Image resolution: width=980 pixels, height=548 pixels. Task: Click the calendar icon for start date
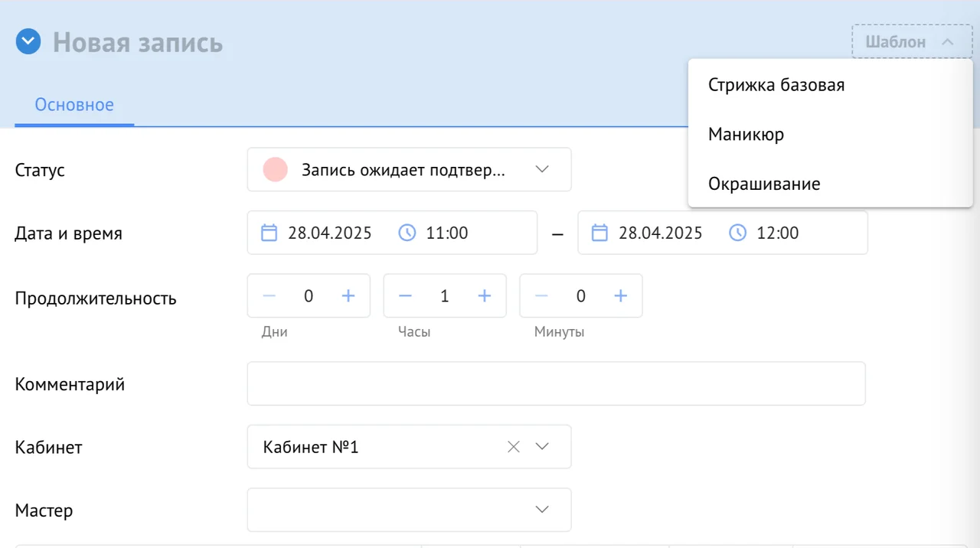pos(269,233)
